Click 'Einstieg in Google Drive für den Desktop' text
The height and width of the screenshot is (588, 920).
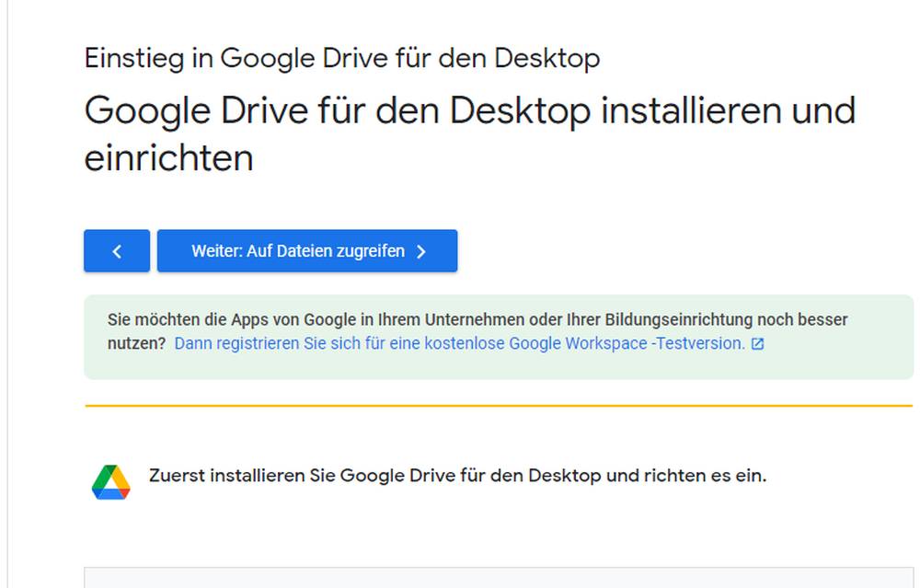coord(342,59)
